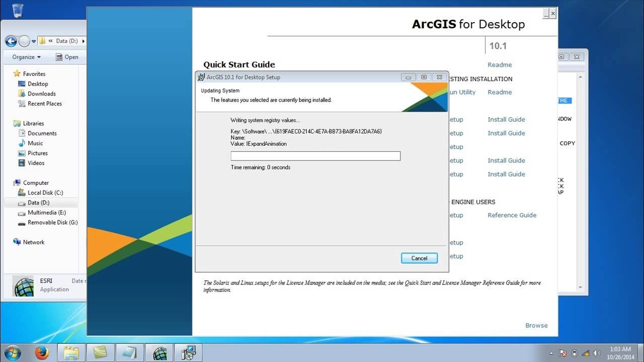Cancel the ArcGIS setup installation
The width and height of the screenshot is (644, 362).
tap(419, 258)
